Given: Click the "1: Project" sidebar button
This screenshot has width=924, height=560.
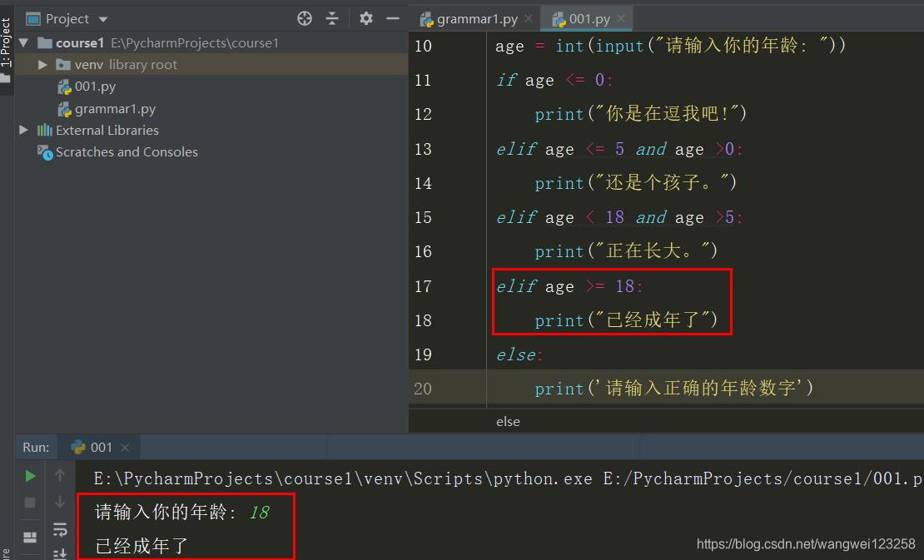Looking at the screenshot, I should point(7,33).
